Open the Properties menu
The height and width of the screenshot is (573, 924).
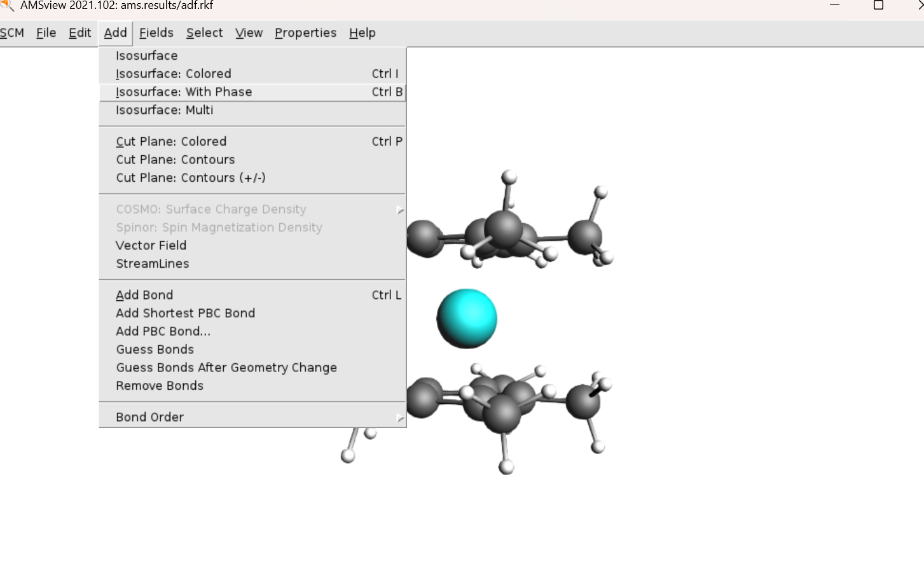(306, 32)
